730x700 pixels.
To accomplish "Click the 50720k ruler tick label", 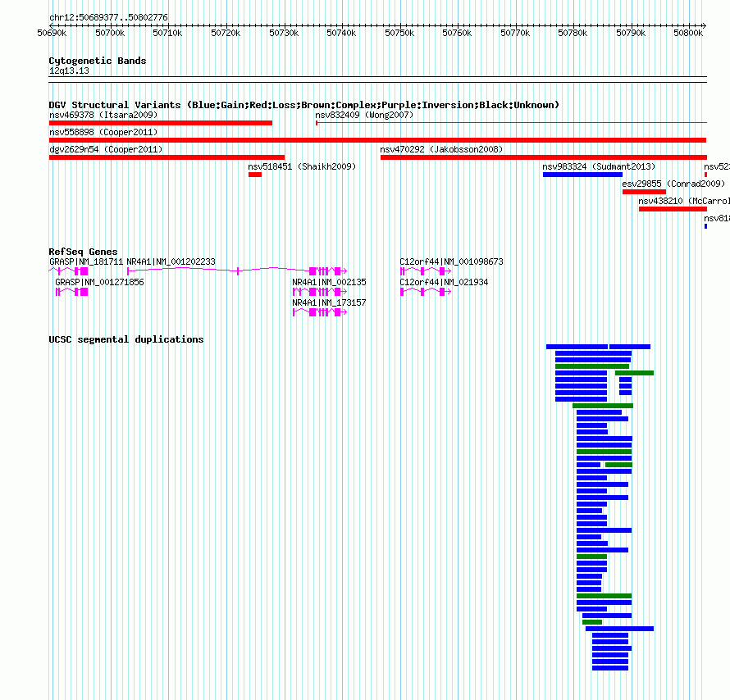I will click(x=226, y=33).
